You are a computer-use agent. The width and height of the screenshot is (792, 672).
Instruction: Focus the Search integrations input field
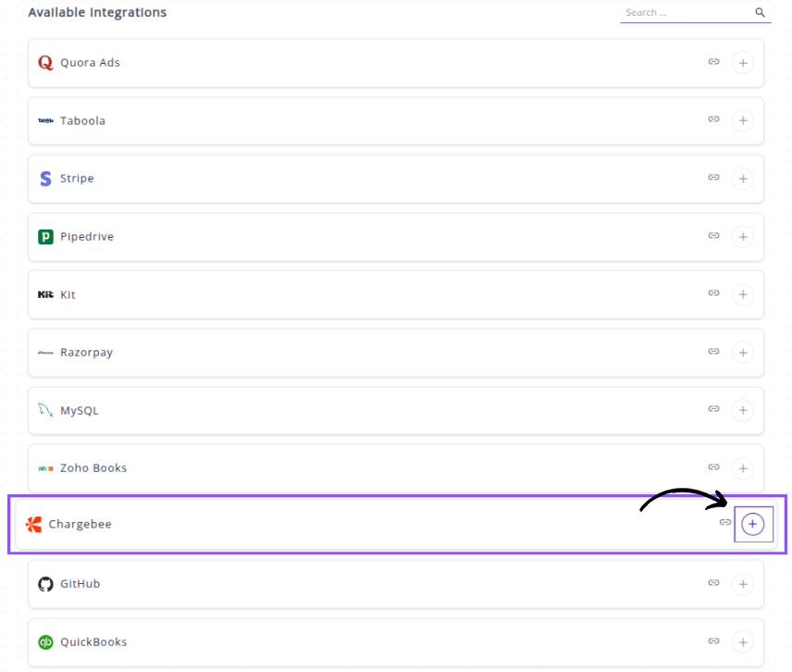pos(685,13)
